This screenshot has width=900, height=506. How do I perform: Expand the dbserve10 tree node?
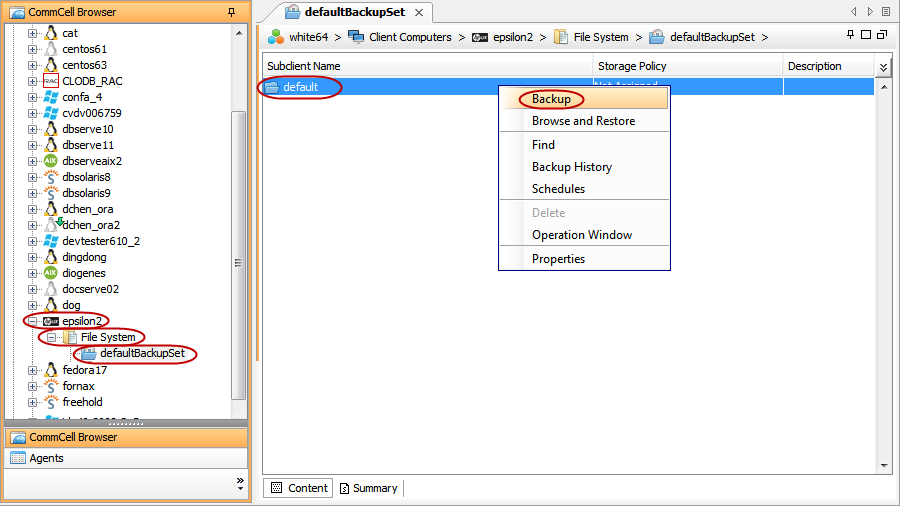33,129
